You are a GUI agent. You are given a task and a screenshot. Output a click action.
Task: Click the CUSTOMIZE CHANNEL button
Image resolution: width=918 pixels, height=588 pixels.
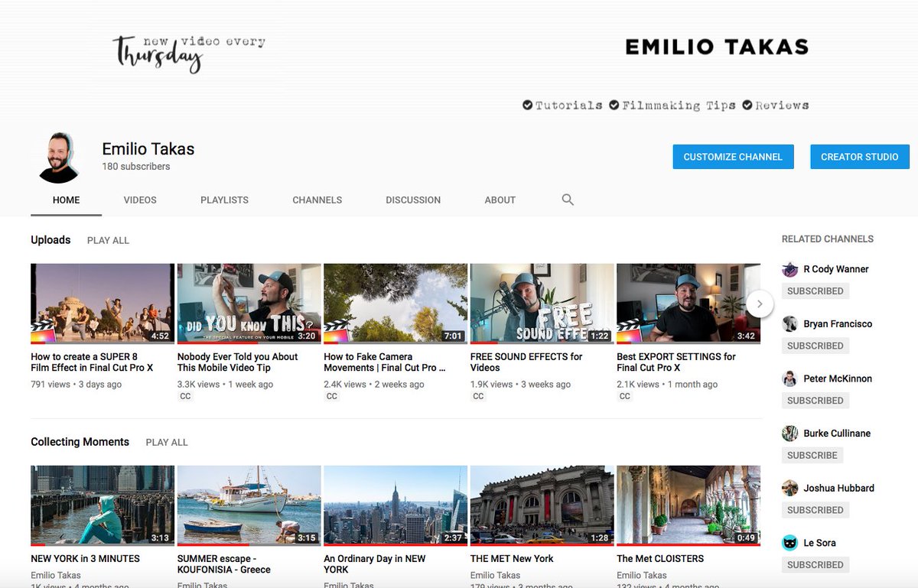pyautogui.click(x=733, y=157)
